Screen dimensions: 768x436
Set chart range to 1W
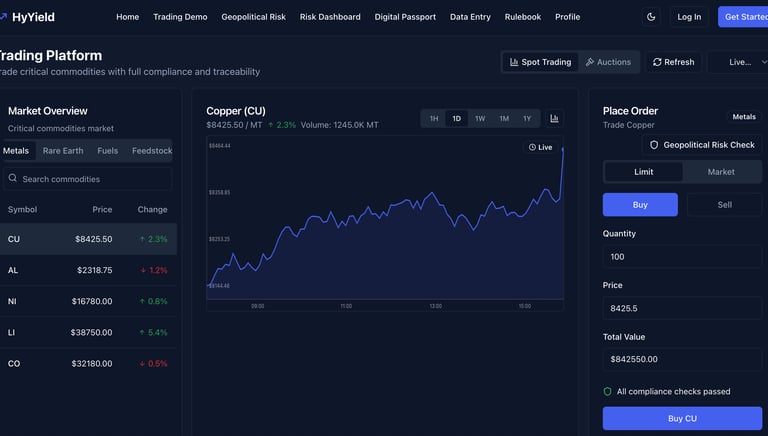[480, 119]
